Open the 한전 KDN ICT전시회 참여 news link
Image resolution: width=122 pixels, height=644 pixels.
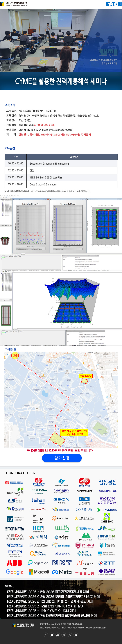point(45,606)
